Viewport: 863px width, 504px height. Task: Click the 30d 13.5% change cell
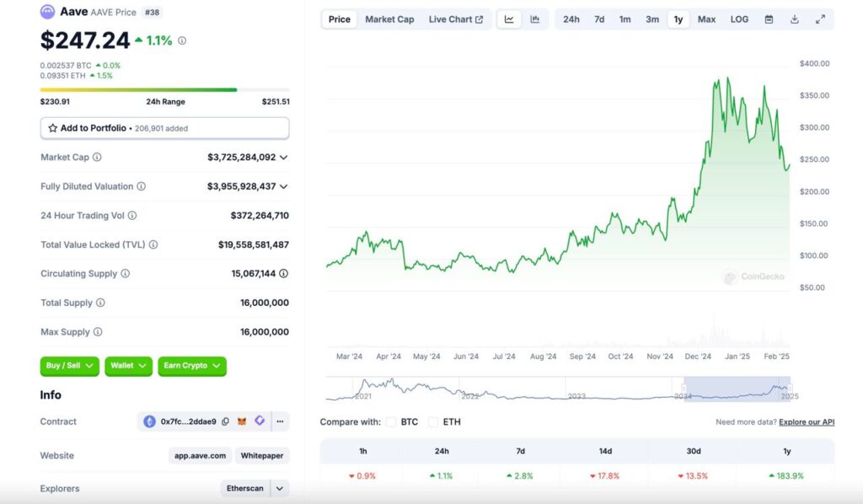[693, 476]
